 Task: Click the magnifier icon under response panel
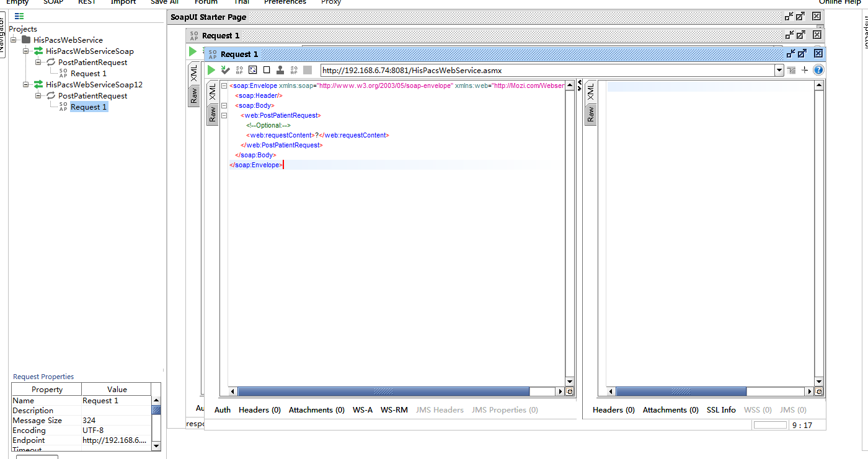click(819, 391)
